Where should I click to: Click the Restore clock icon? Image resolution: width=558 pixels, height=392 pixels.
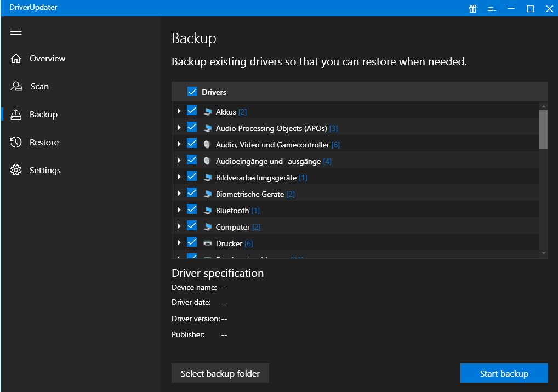point(16,142)
